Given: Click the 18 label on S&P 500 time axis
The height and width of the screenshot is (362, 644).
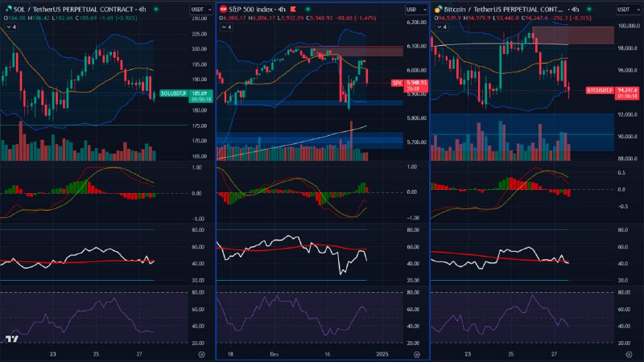Looking at the screenshot, I should coord(230,354).
